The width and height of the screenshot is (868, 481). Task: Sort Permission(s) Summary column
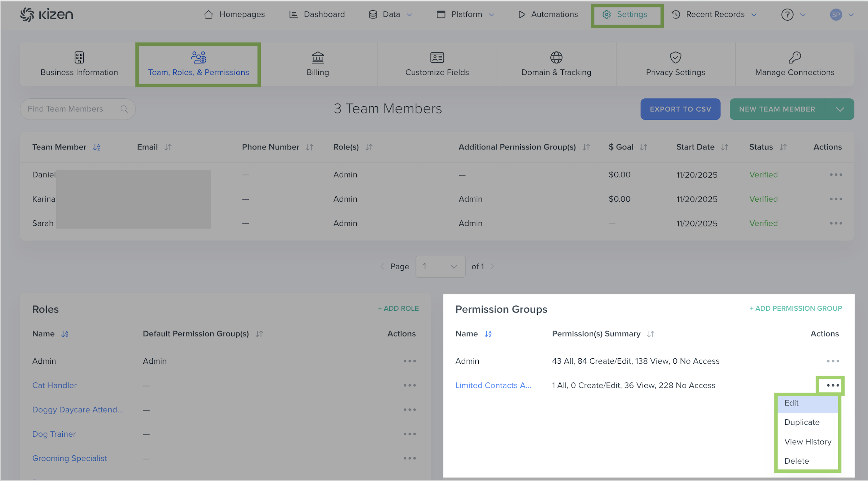pyautogui.click(x=650, y=334)
